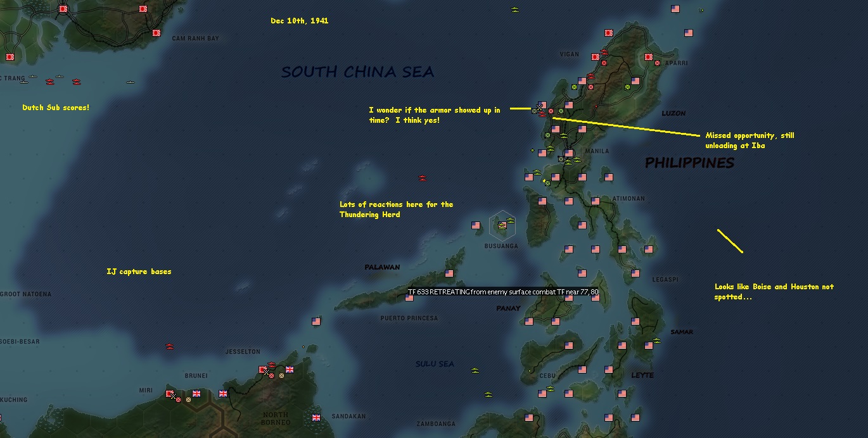This screenshot has height=438, width=868.
Task: Select red Japanese task force in open South China Sea
Action: pos(423,178)
